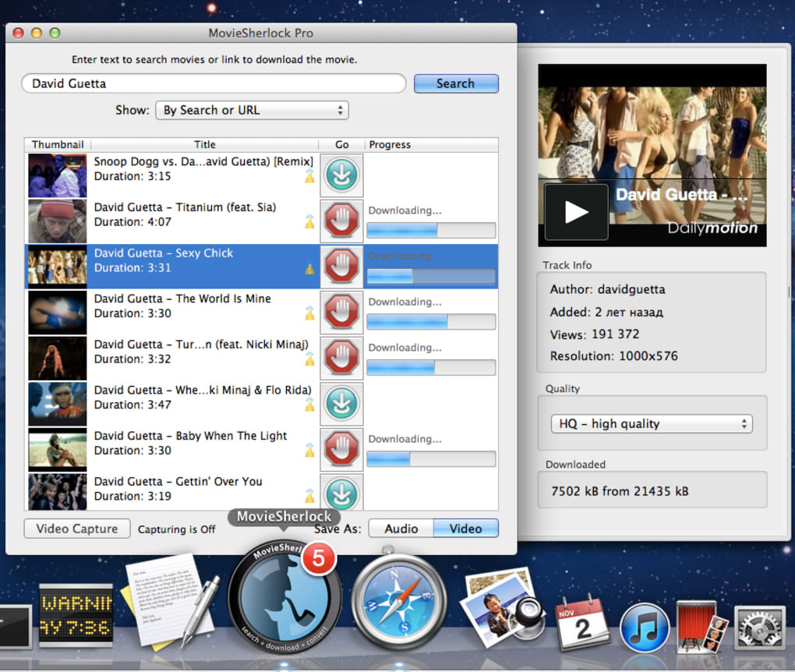Image resolution: width=795 pixels, height=672 pixels.
Task: Switch Save As to Video
Action: click(465, 529)
